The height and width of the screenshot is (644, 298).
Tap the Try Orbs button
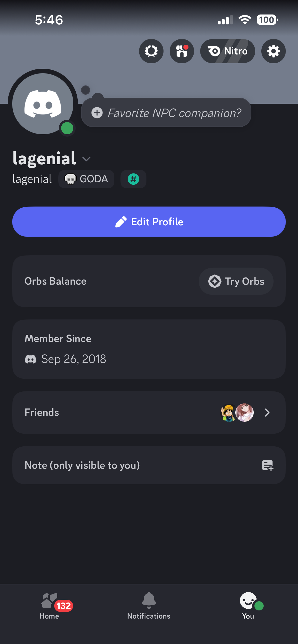point(236,281)
